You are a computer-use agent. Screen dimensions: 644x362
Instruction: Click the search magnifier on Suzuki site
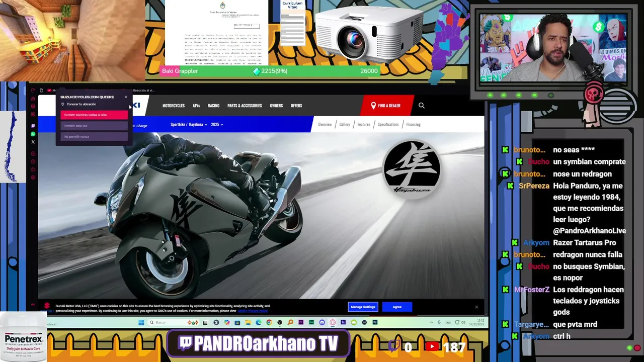(422, 106)
